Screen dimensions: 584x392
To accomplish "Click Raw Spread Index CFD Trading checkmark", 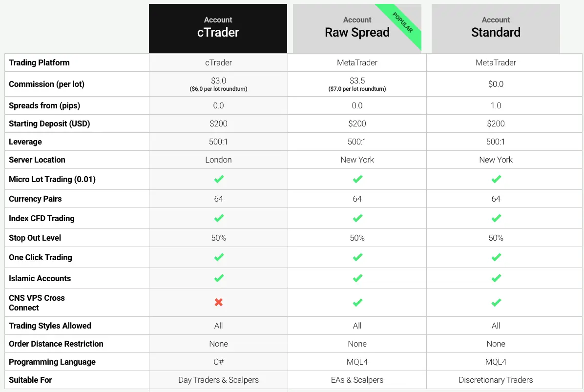I will point(357,218).
